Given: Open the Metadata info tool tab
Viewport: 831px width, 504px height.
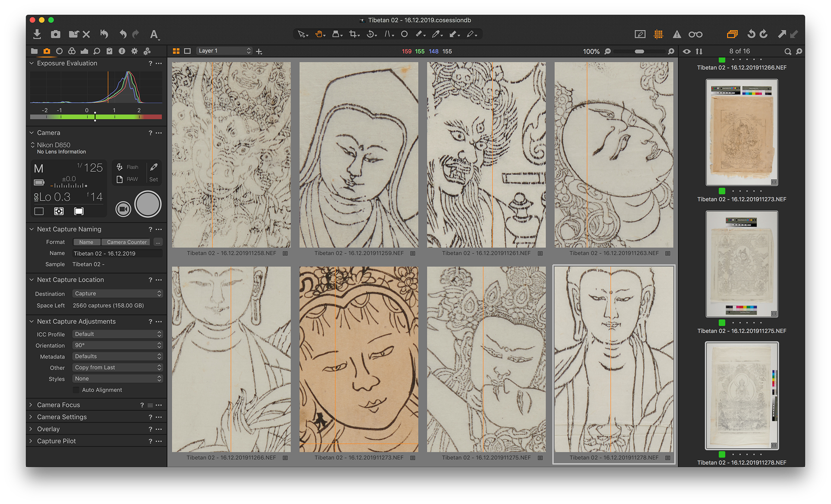Looking at the screenshot, I should pyautogui.click(x=122, y=51).
